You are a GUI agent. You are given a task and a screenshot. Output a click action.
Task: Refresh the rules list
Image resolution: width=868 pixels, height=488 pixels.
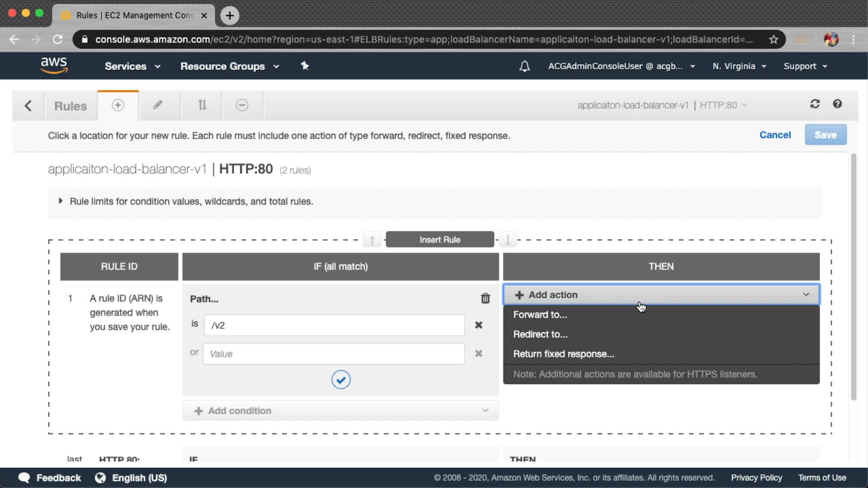pos(815,104)
